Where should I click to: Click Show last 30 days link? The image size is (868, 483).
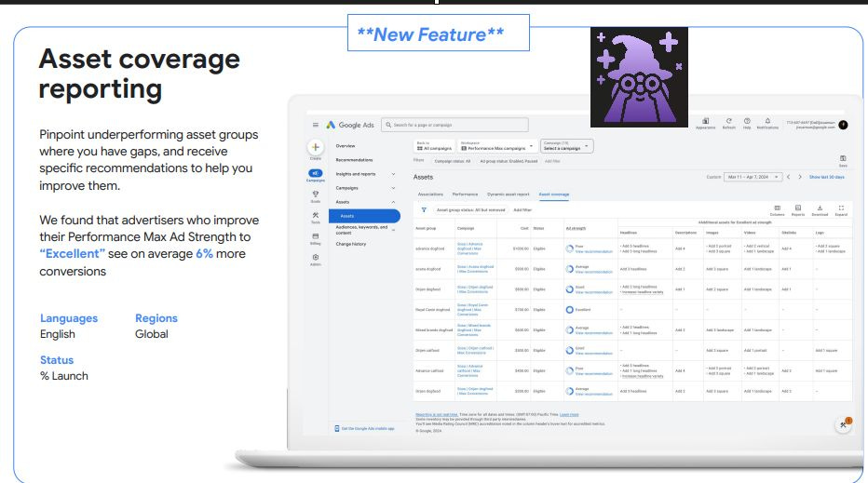(826, 177)
